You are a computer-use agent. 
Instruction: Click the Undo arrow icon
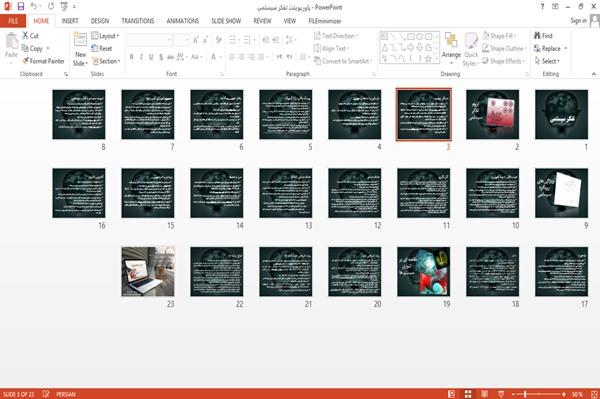point(34,7)
